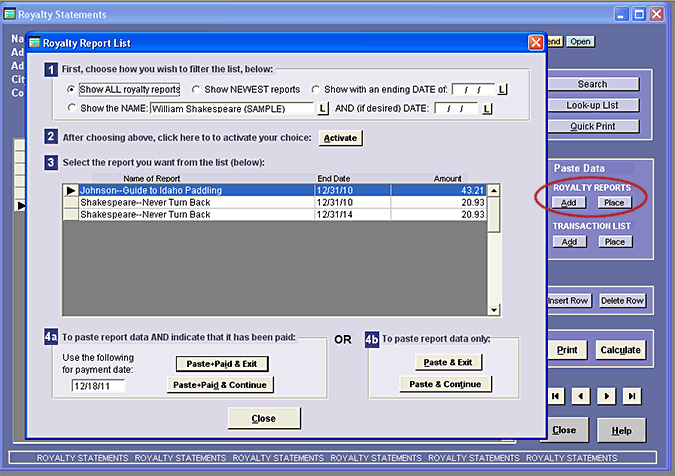This screenshot has width=675, height=476.
Task: Click the Quick Print button
Action: (592, 126)
